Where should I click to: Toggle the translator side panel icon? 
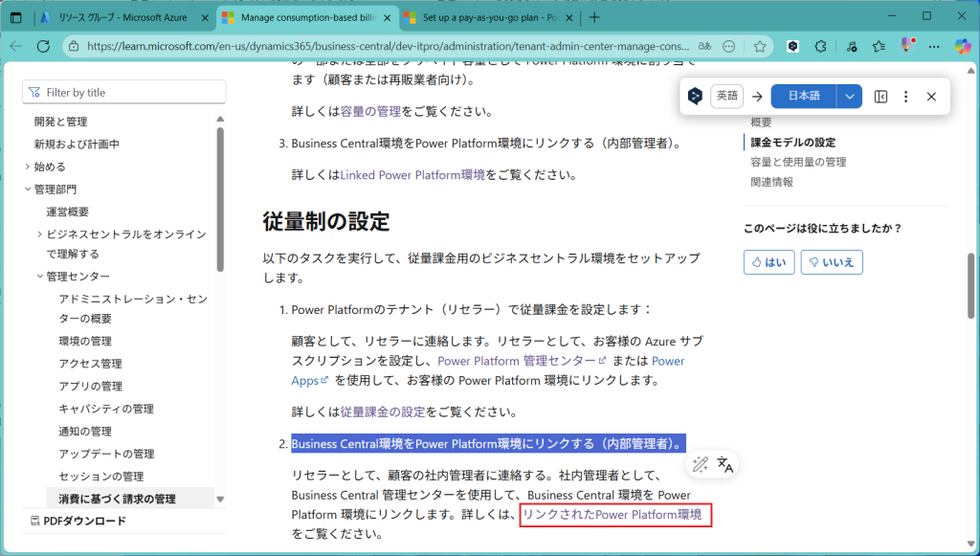tap(880, 97)
